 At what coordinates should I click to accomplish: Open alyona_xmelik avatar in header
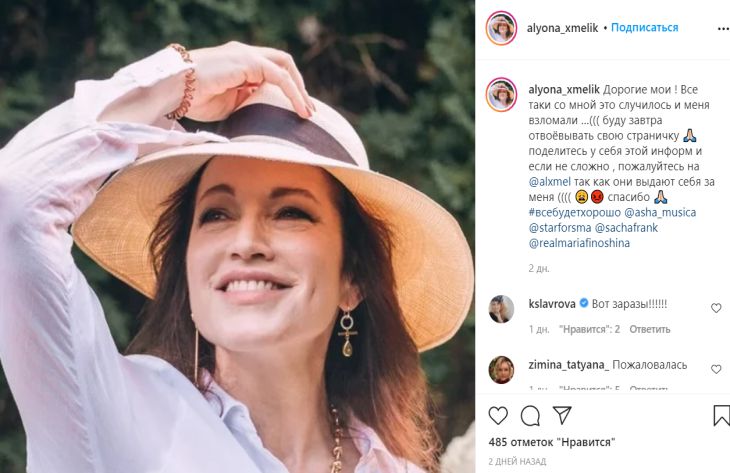(501, 28)
